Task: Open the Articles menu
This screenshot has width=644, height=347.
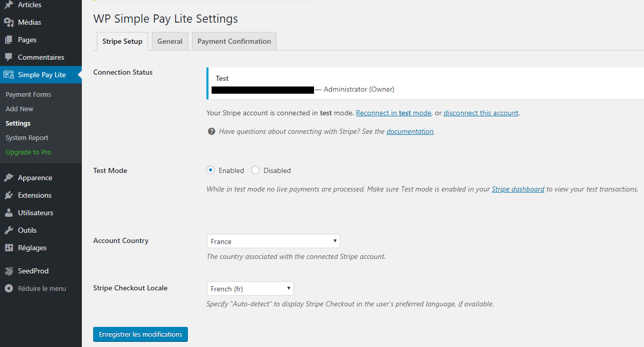Action: (x=41, y=5)
